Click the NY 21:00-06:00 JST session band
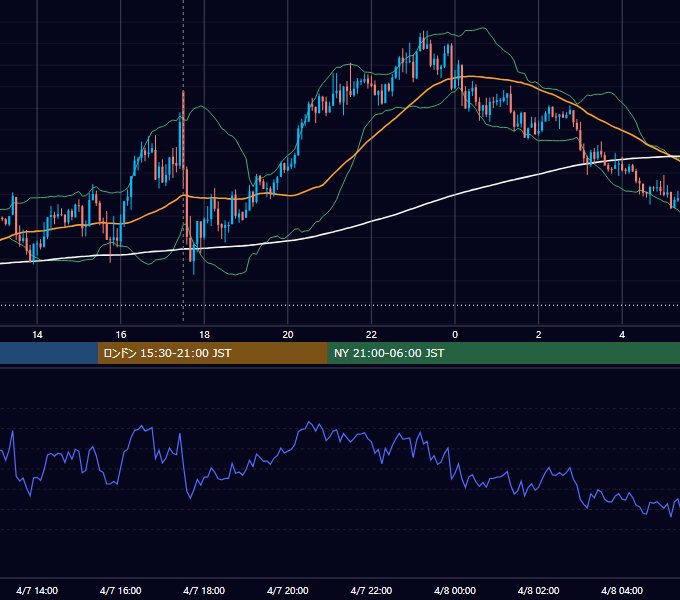The image size is (680, 600). 503,353
